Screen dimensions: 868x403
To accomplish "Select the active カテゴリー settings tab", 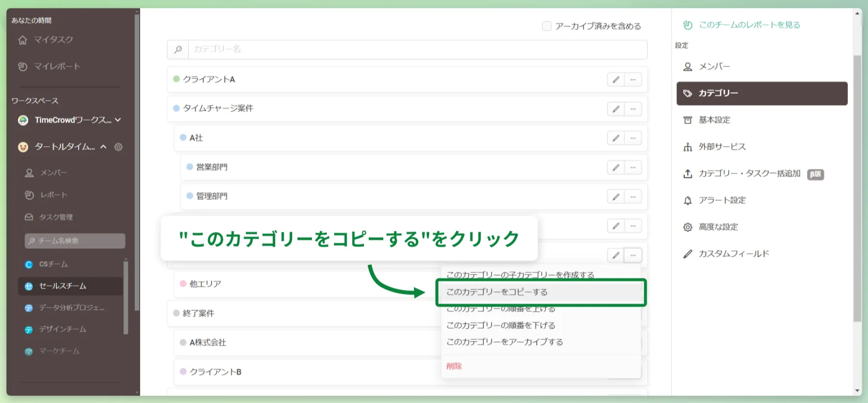I will [x=762, y=93].
